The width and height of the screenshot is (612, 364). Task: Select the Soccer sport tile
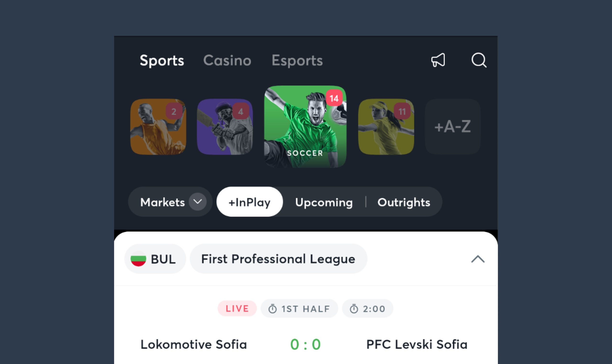pos(305,127)
